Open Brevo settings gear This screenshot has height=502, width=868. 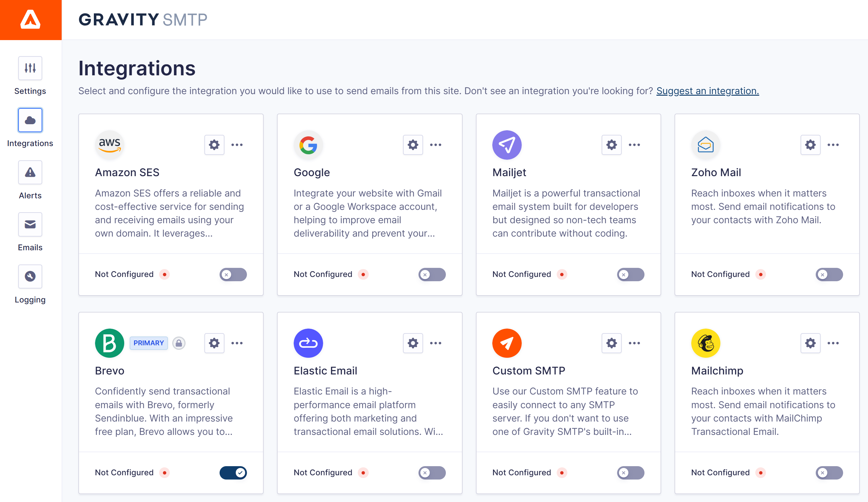pyautogui.click(x=214, y=343)
